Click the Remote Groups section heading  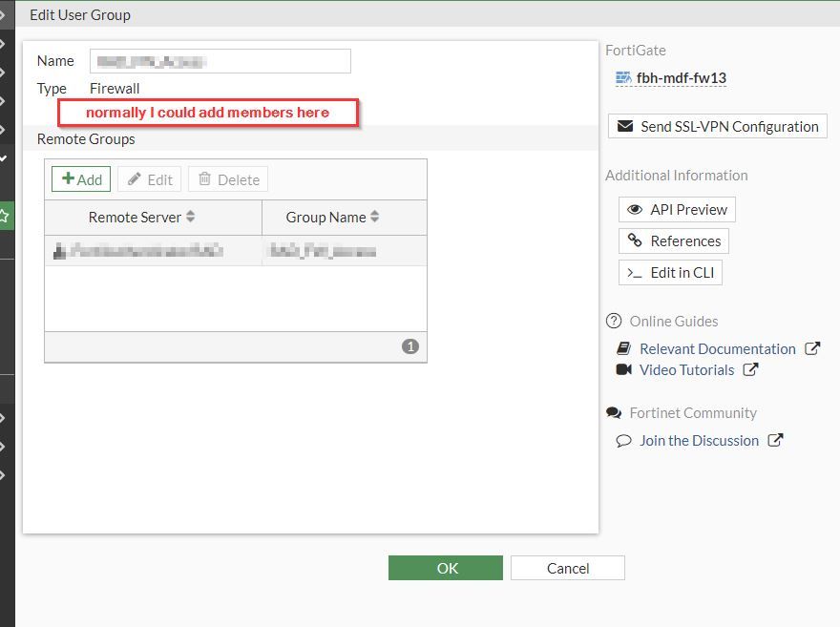[x=86, y=139]
